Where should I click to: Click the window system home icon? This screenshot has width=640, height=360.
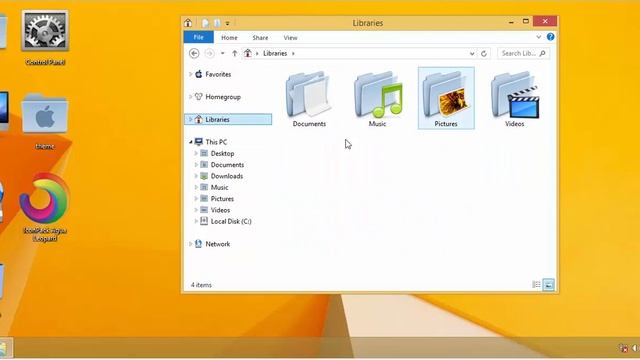click(188, 23)
